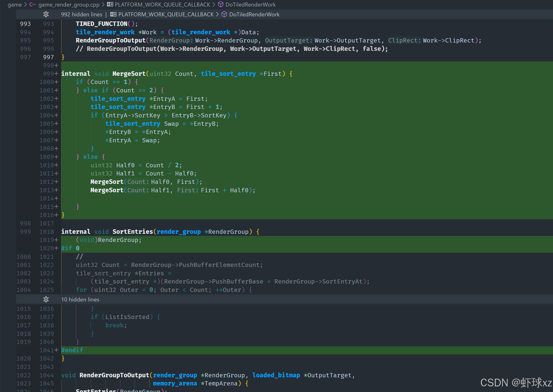Click the MergeSort function name definition
The height and width of the screenshot is (392, 553).
coord(129,74)
